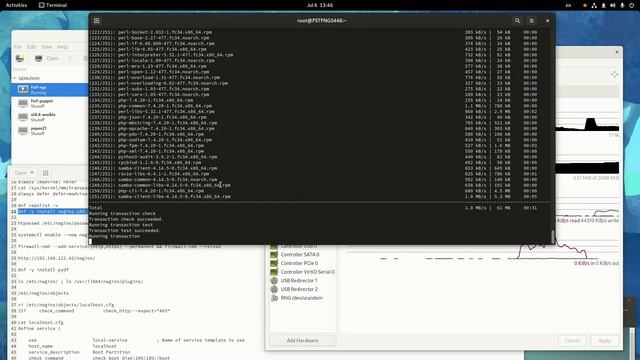Open File menu in Virtual Machine Manager
Viewport: 640px width, 360px height.
[x=18, y=47]
